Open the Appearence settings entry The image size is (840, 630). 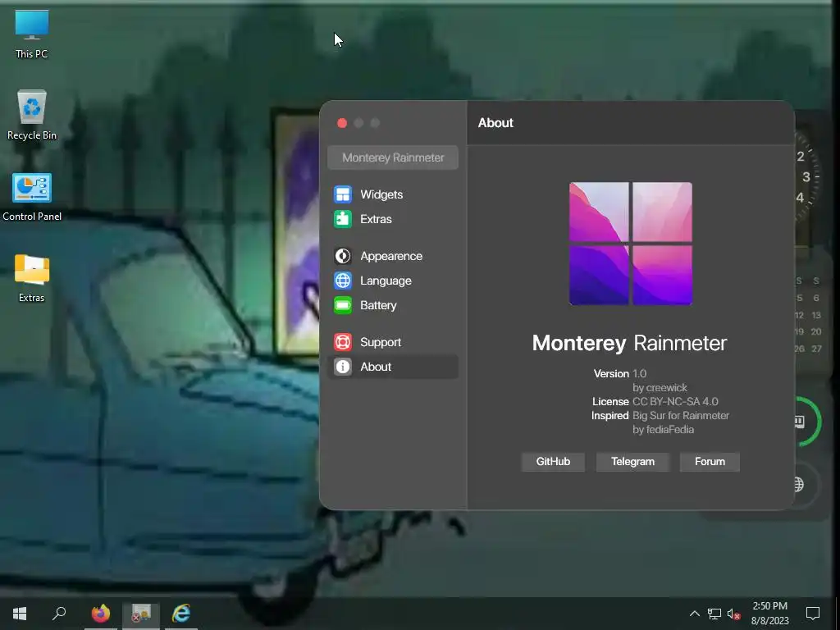[393, 256]
